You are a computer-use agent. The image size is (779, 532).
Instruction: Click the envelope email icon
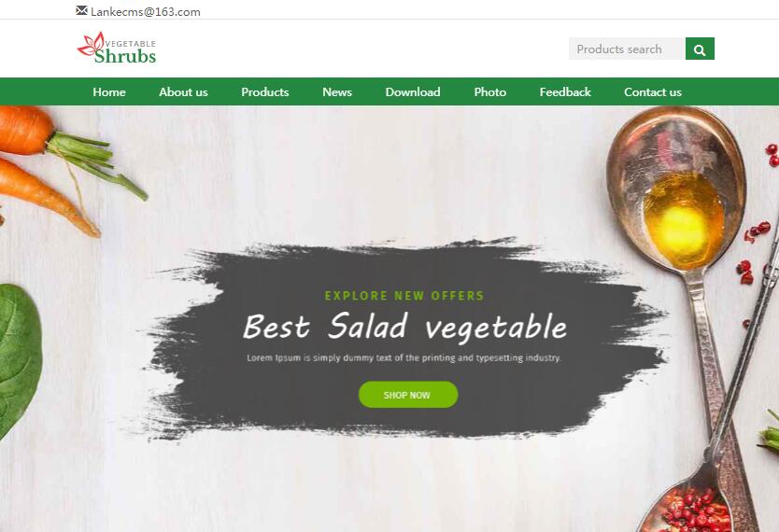coord(82,10)
